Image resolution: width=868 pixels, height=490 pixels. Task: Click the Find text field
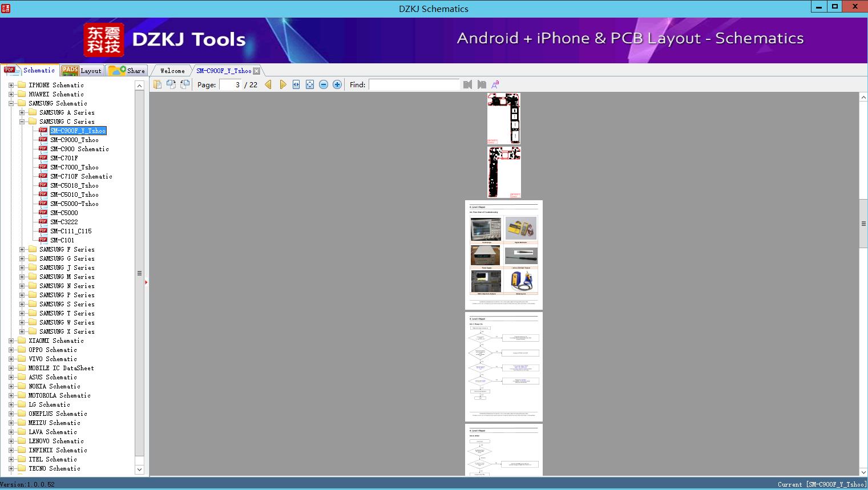coord(414,84)
